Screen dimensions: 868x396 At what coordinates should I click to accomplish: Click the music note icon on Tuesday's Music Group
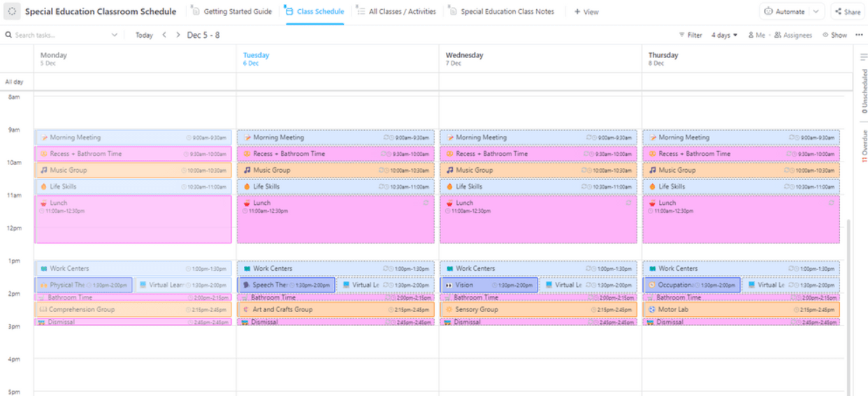coord(247,170)
